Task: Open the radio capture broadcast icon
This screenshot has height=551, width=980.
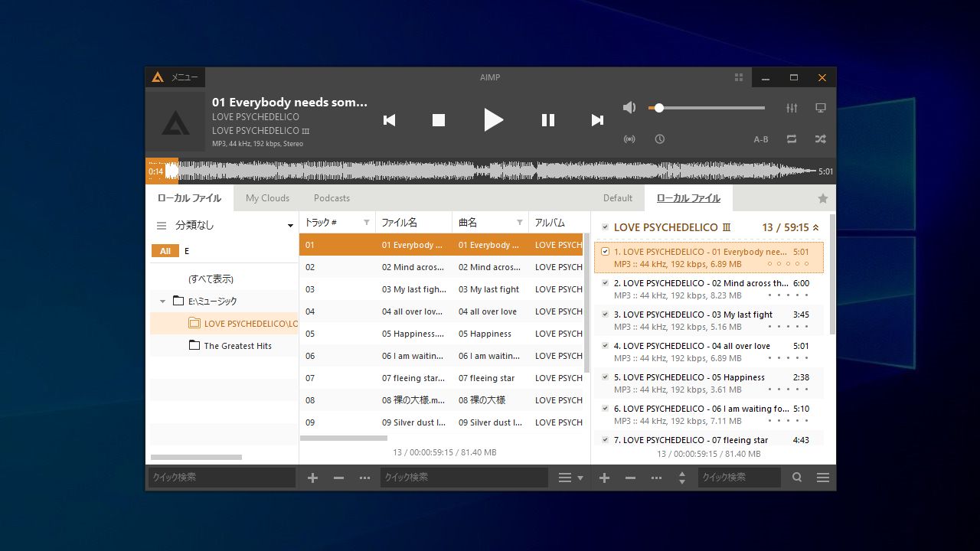Action: tap(629, 139)
